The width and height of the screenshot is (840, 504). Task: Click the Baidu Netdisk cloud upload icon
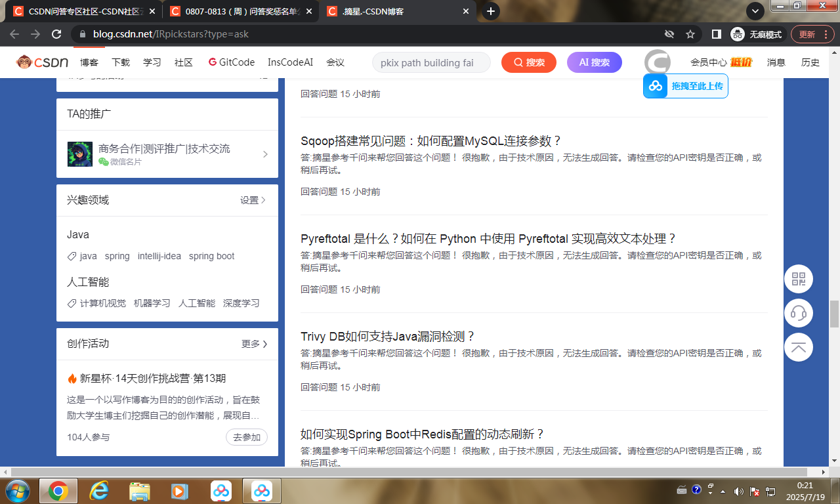656,86
